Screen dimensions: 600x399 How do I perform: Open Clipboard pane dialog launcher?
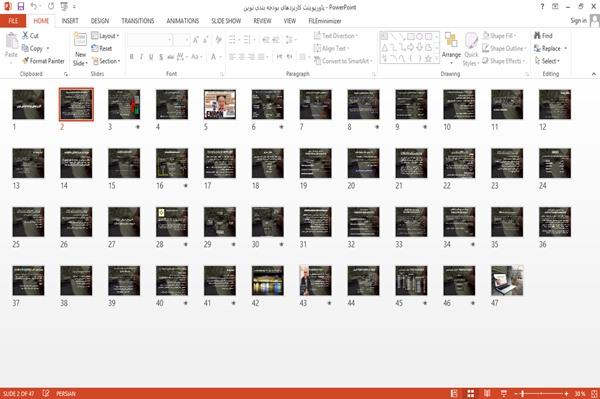(66, 74)
